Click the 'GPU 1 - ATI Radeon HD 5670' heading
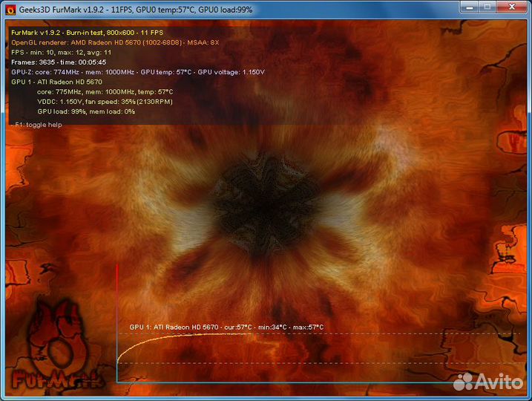532x401 pixels. (56, 82)
